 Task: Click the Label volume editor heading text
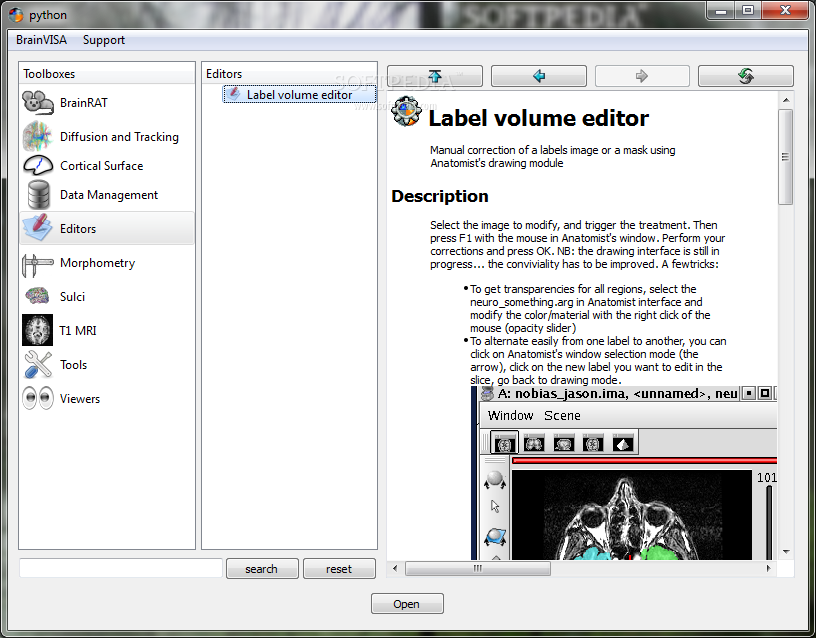click(x=539, y=118)
